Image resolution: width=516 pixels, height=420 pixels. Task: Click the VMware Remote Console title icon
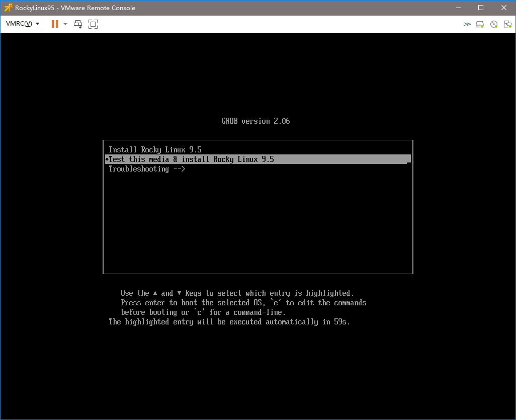click(x=8, y=8)
